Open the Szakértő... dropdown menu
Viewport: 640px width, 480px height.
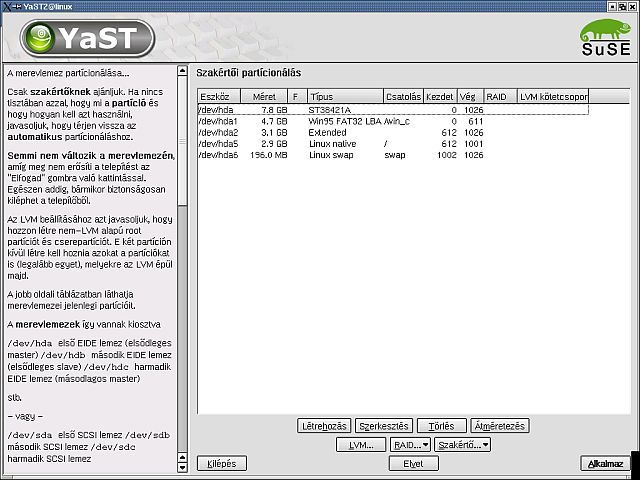coord(461,444)
